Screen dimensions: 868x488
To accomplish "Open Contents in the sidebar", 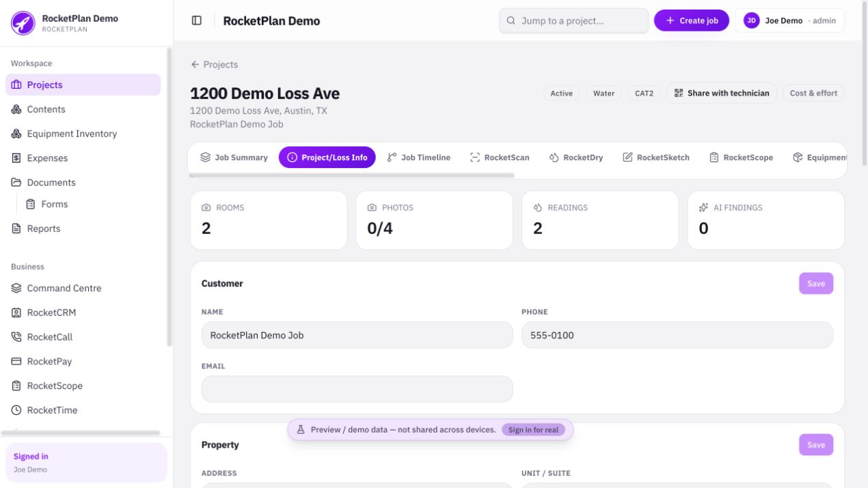I will tap(83, 109).
